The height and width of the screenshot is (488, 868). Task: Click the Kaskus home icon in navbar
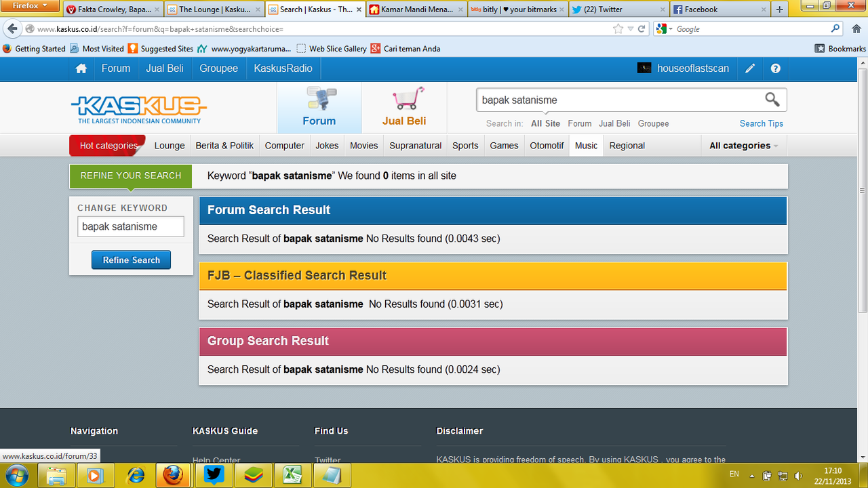click(x=81, y=68)
